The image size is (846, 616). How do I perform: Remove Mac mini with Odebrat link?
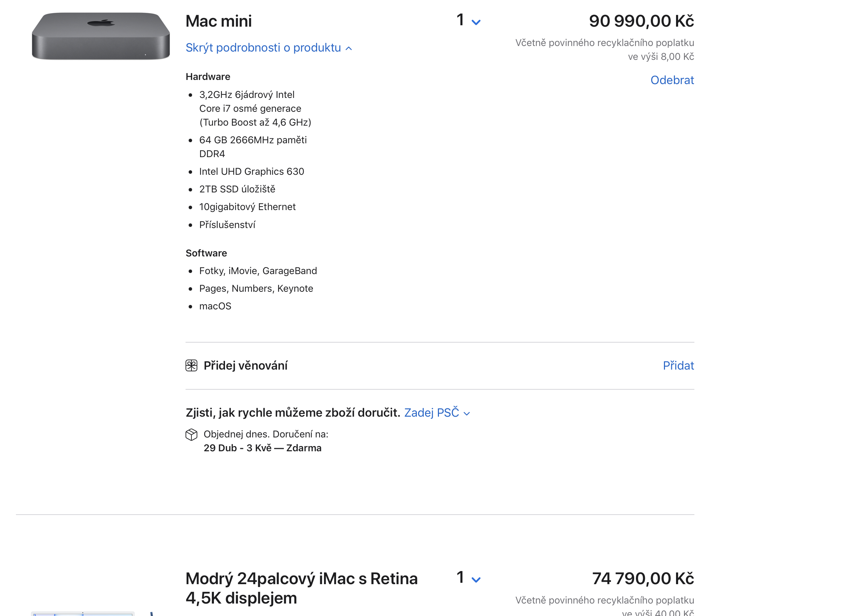672,80
